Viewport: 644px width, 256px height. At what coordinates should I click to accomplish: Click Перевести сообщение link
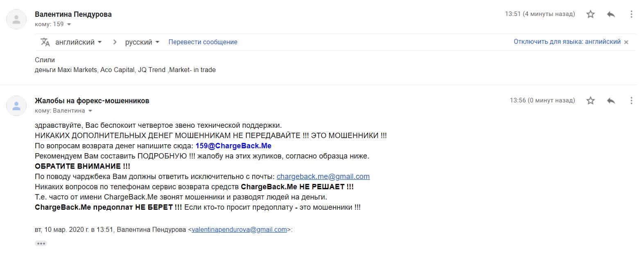[203, 42]
